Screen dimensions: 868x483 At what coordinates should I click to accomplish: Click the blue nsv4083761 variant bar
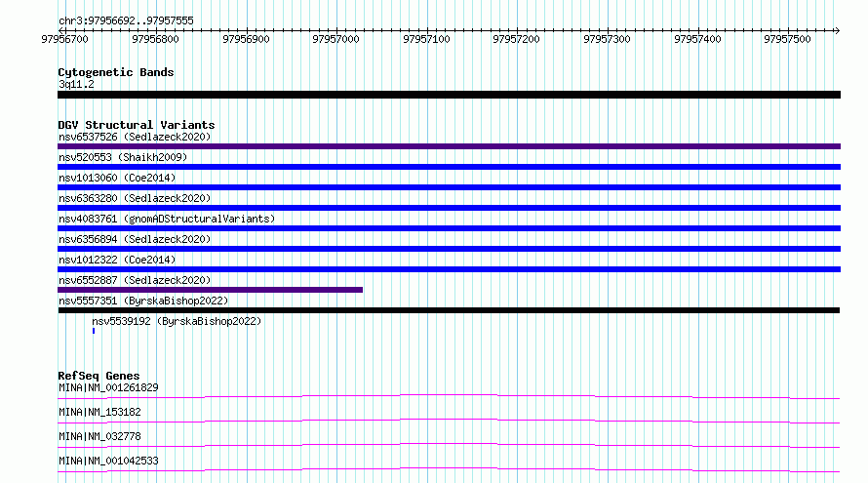click(449, 228)
